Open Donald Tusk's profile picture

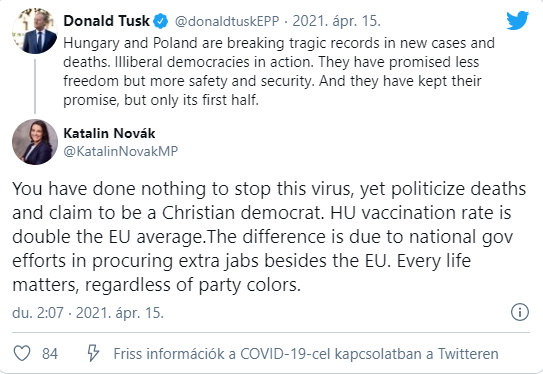35,31
